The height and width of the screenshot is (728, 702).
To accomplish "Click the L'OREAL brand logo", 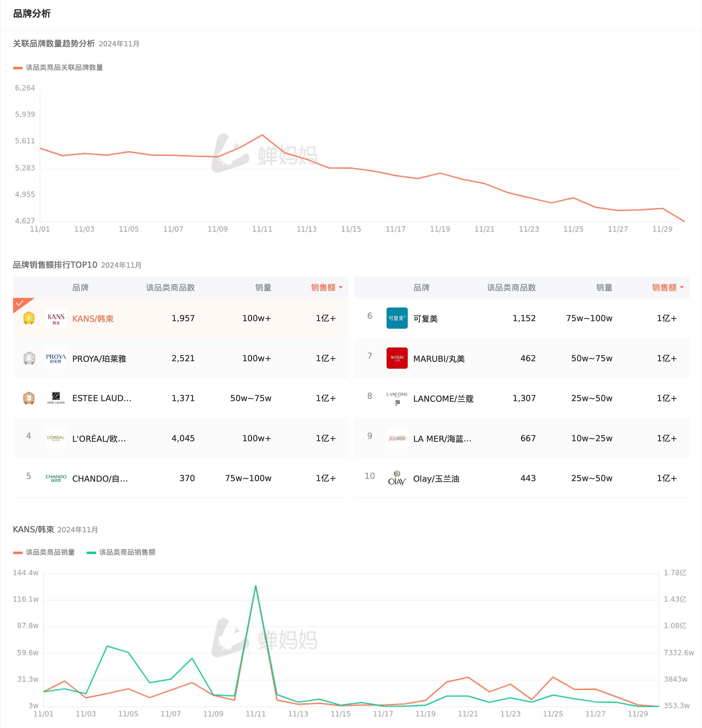I will 56,438.
